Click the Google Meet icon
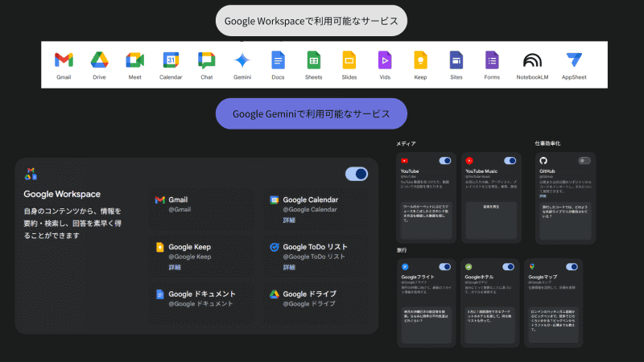Image resolution: width=644 pixels, height=362 pixels. (x=134, y=60)
